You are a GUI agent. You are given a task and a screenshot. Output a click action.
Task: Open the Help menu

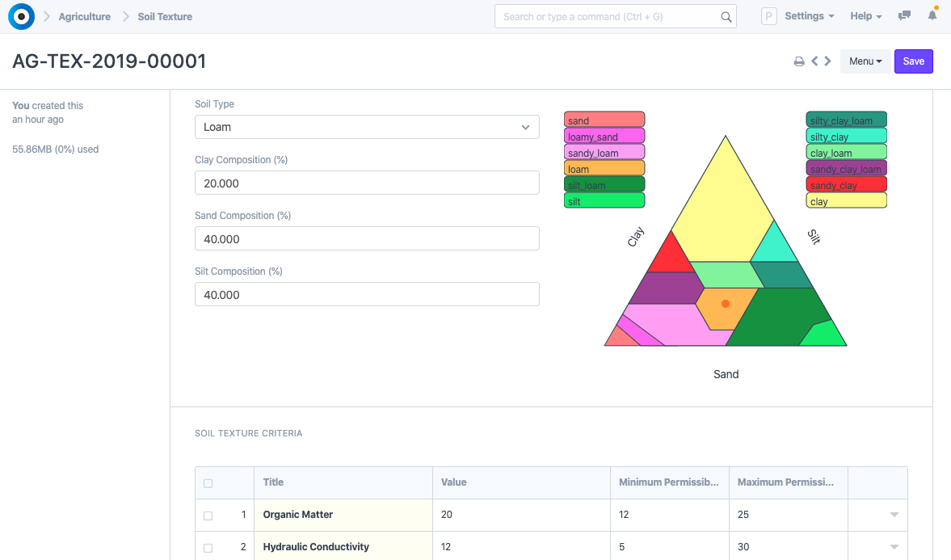[x=865, y=16]
